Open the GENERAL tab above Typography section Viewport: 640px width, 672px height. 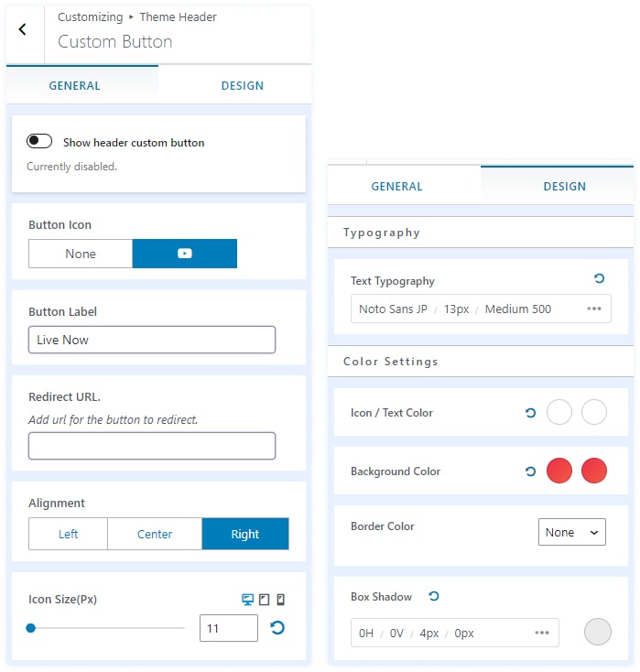[396, 186]
